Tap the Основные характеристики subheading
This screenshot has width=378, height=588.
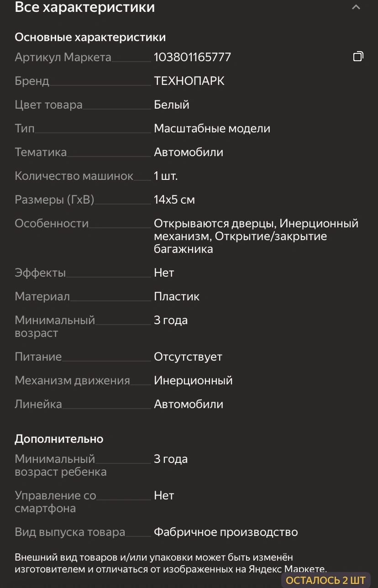[90, 37]
